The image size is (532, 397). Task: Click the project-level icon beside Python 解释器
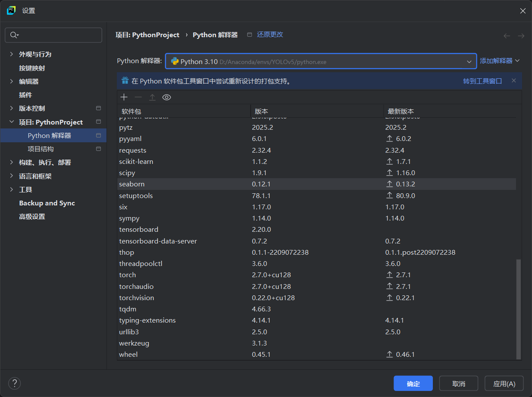98,135
